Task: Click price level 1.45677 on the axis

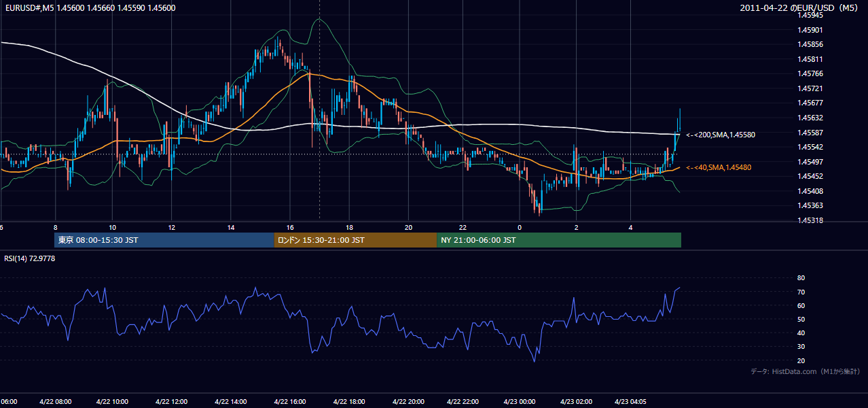Action: (x=810, y=103)
